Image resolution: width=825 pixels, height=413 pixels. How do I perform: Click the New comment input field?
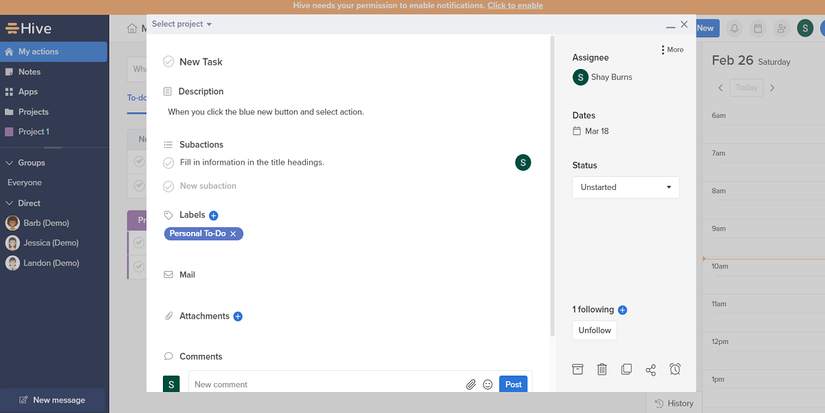coord(327,385)
